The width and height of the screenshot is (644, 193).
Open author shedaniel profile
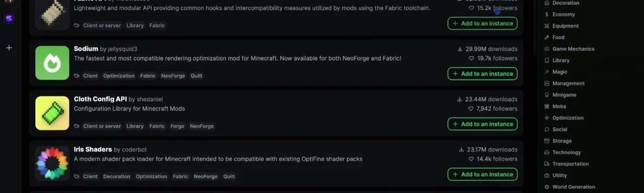[149, 100]
